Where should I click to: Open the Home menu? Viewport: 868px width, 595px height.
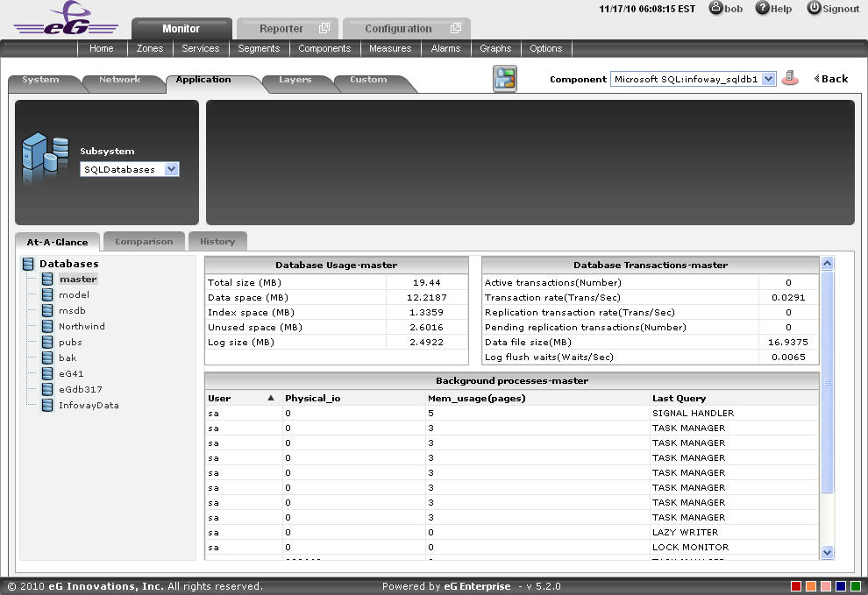click(102, 49)
